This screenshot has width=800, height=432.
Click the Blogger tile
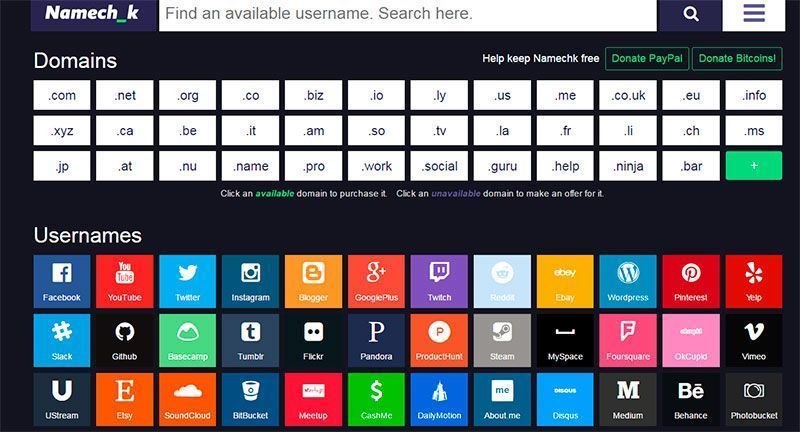[313, 282]
